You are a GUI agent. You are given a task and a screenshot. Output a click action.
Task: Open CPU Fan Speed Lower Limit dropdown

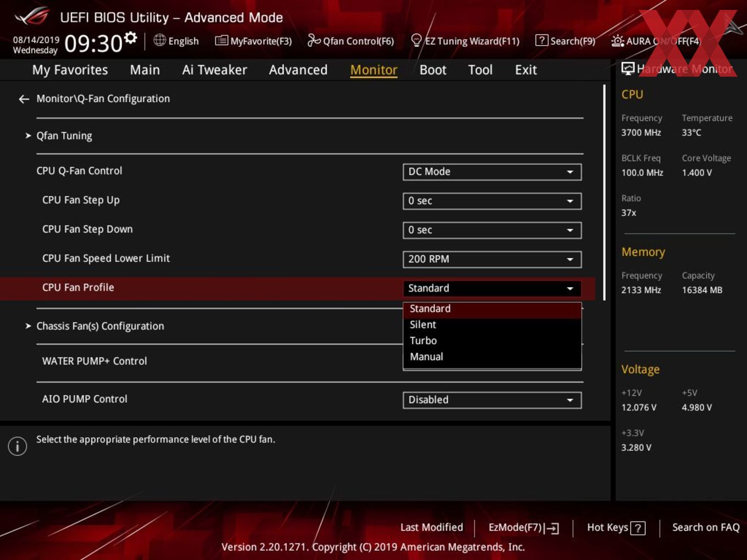[492, 259]
